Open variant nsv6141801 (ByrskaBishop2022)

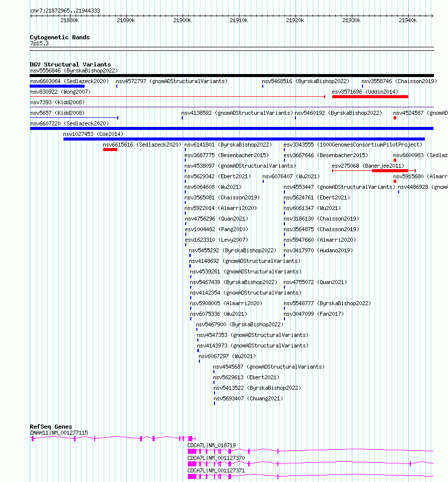pyautogui.click(x=229, y=145)
